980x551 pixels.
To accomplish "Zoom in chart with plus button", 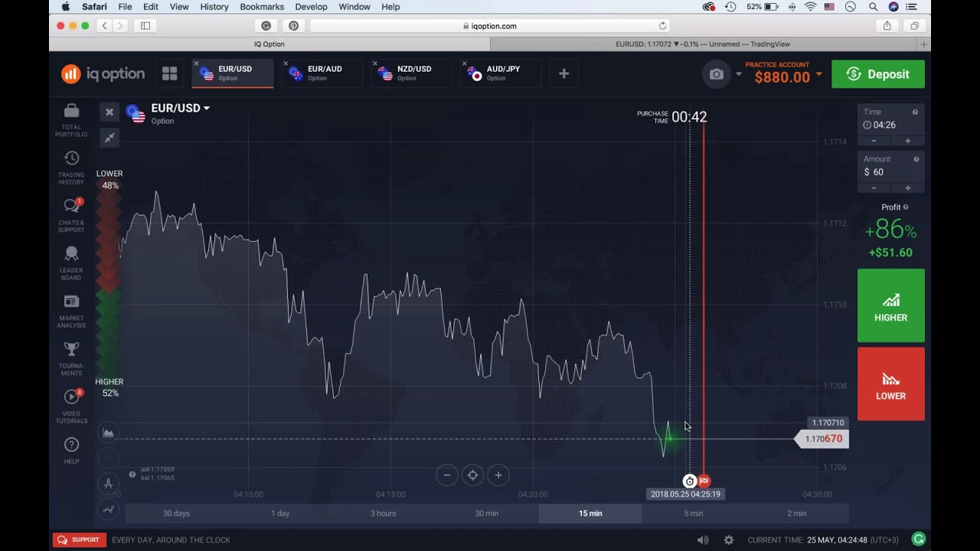I will pyautogui.click(x=498, y=475).
